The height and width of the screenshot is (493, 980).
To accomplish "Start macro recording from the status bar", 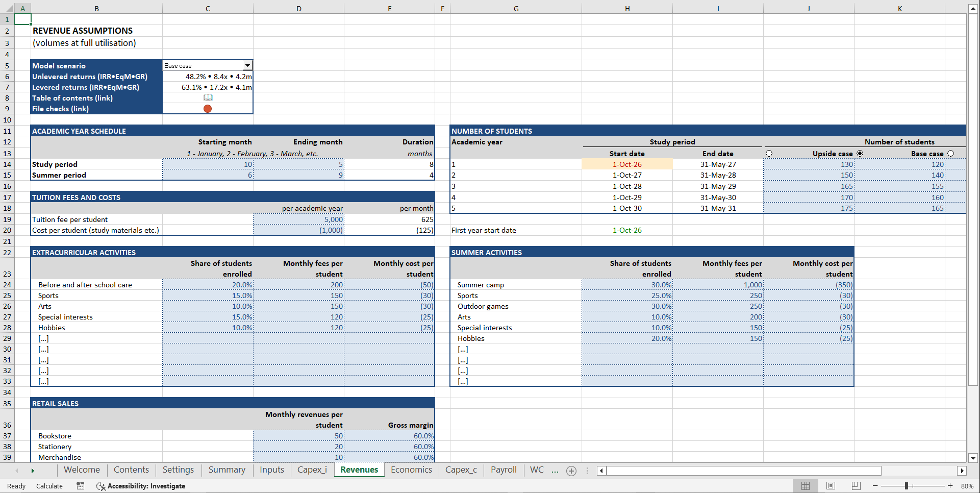I will pos(80,486).
